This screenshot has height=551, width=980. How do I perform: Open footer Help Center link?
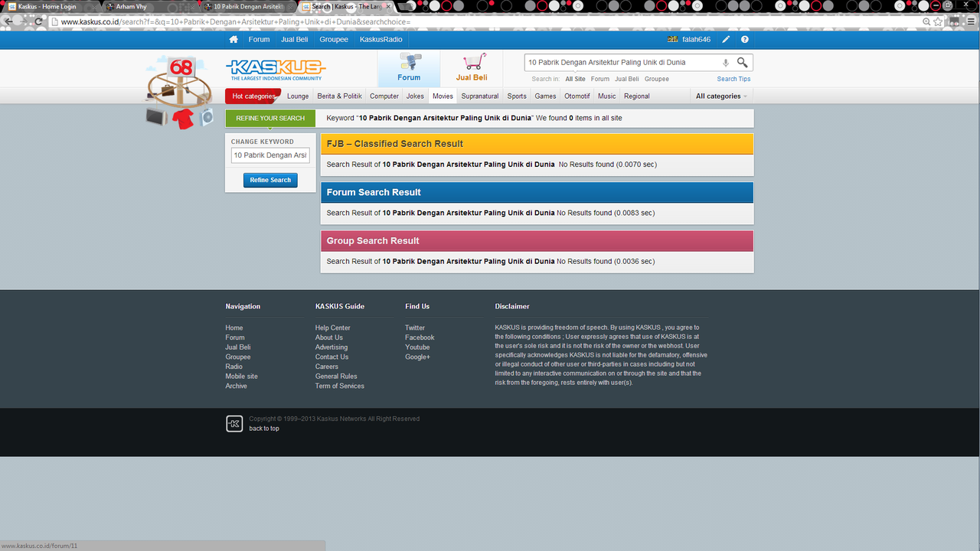(332, 328)
